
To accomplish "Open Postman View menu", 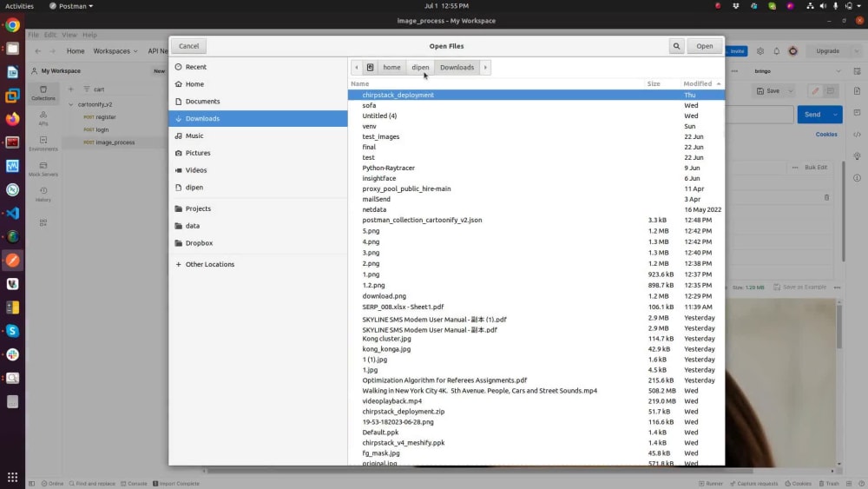I will point(69,35).
